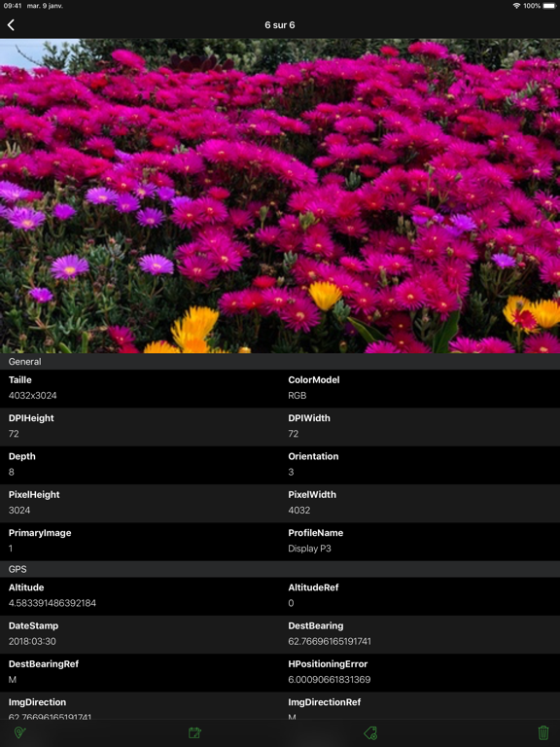560x747 pixels.
Task: Tap the Depth value 8
Action: (12, 472)
